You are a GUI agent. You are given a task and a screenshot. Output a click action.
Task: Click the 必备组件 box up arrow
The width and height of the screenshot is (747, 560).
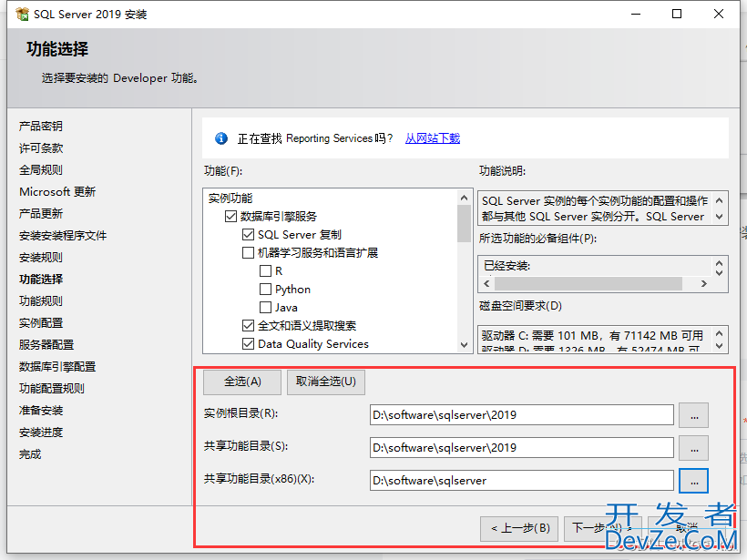[x=720, y=263]
